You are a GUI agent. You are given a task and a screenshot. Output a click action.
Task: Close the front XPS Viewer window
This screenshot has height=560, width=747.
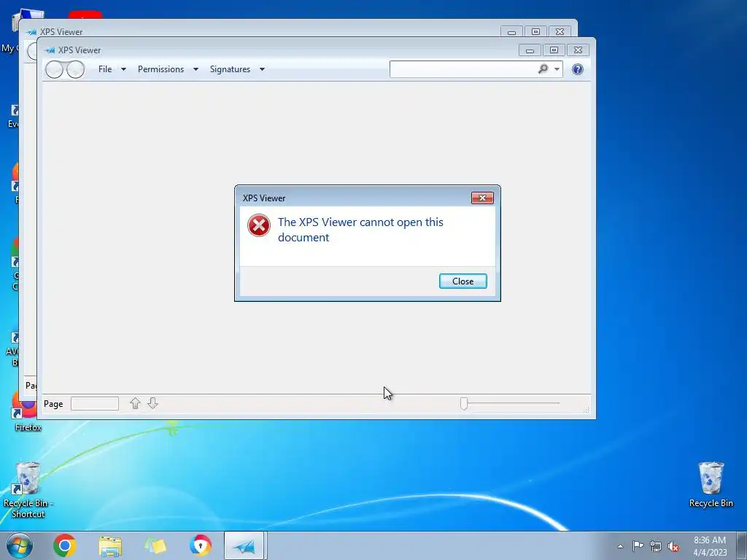[x=578, y=50]
